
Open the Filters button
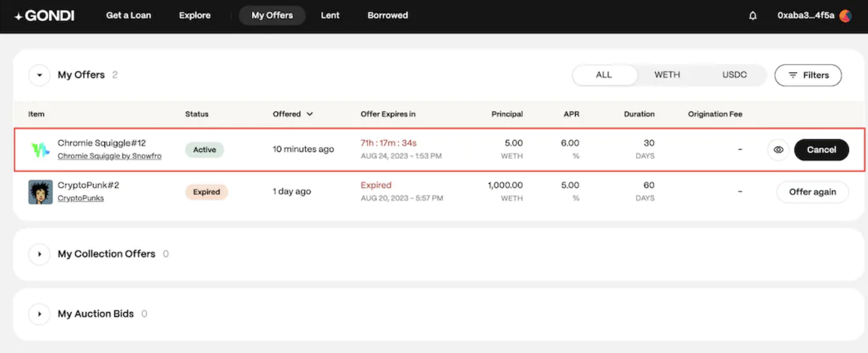(x=808, y=75)
